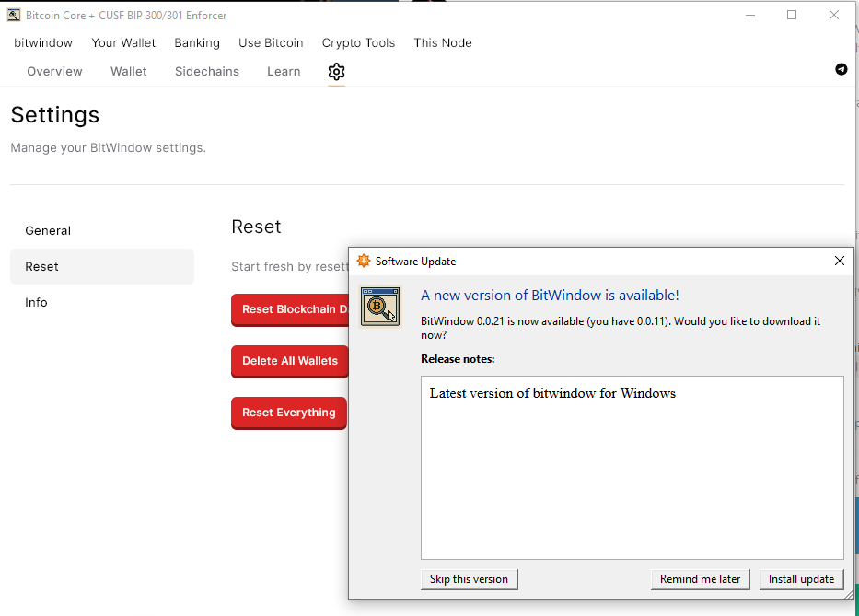Click the Software Update dialog title icon
The width and height of the screenshot is (859, 616).
coord(364,261)
